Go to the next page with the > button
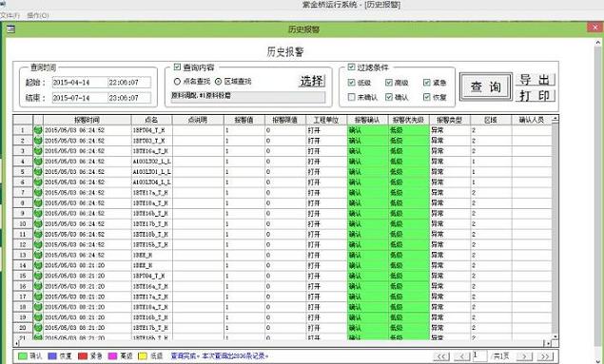Image resolution: width=604 pixels, height=364 pixels. click(524, 356)
